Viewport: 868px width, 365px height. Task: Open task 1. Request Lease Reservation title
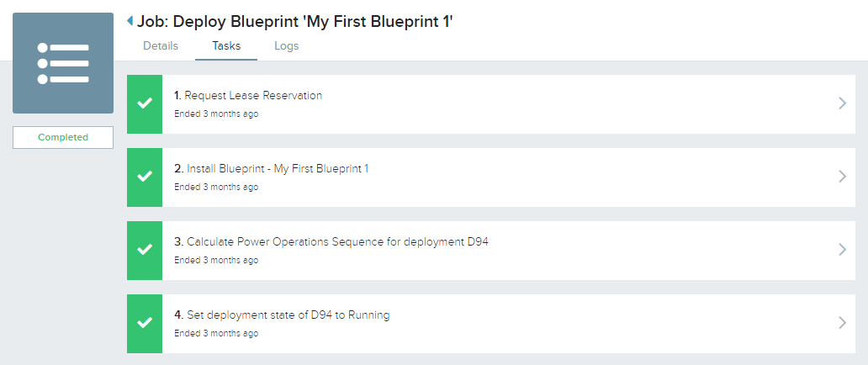pos(248,95)
